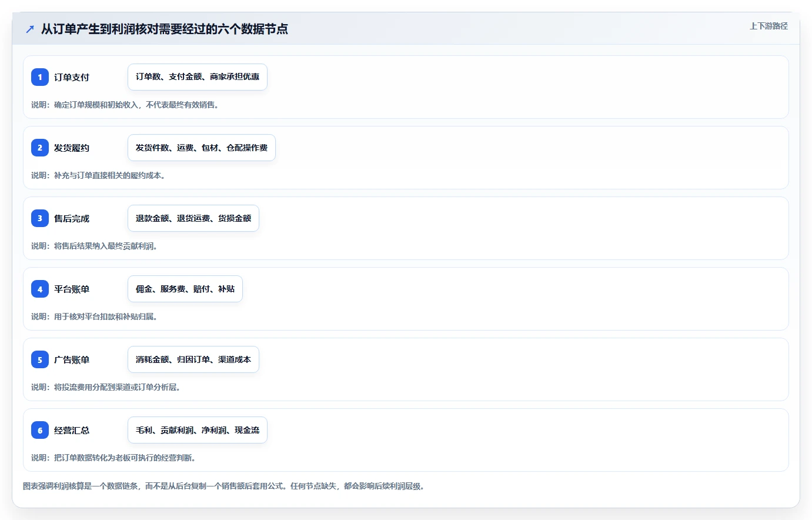Click the 订单数、支付金额、商家承担优惠 chip
Screen dimensions: 812x520
pyautogui.click(x=198, y=77)
